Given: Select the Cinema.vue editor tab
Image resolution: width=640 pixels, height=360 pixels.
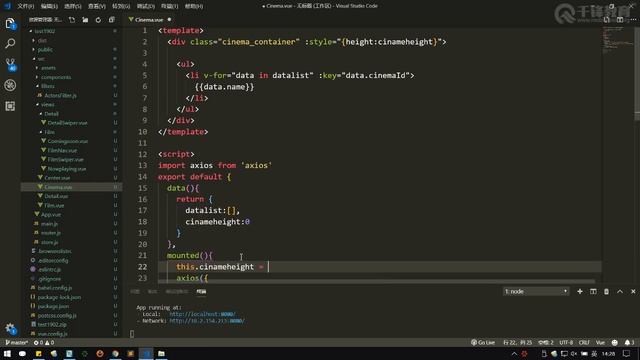Looking at the screenshot, I should (149, 20).
